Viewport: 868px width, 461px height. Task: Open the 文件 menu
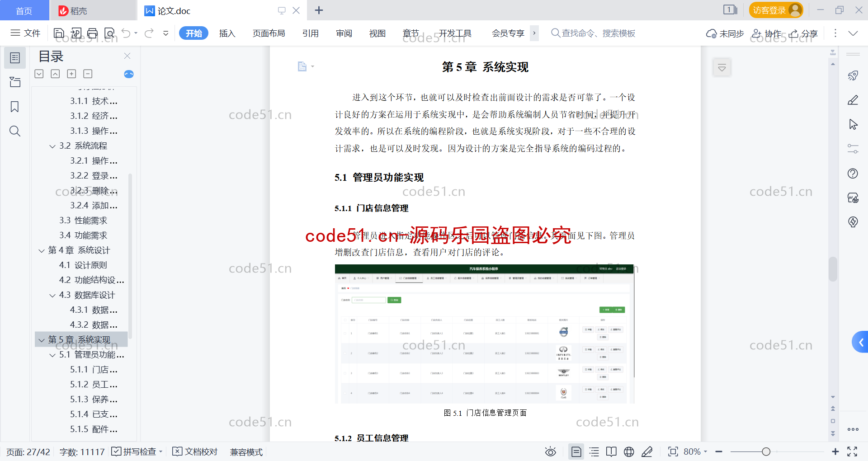coord(26,33)
